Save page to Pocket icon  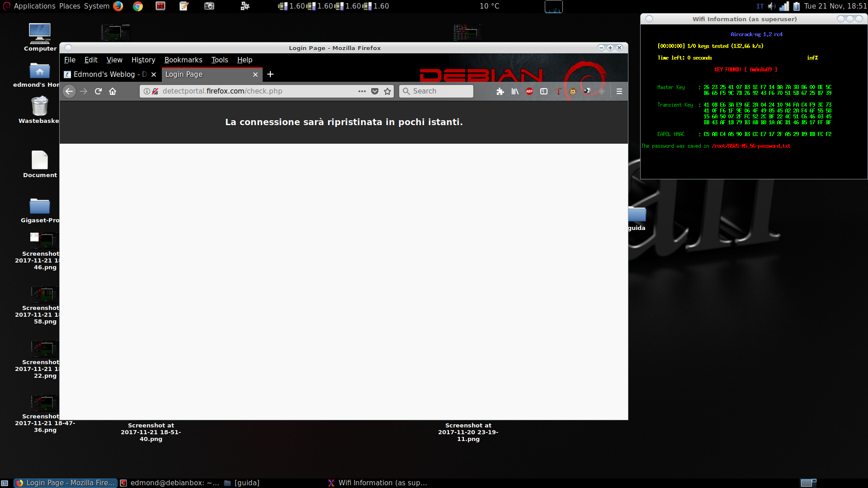(x=375, y=91)
